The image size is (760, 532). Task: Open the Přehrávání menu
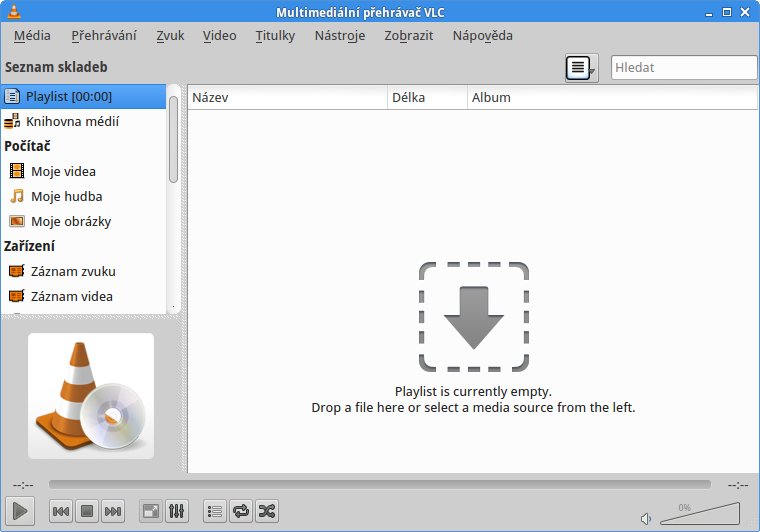[x=104, y=36]
